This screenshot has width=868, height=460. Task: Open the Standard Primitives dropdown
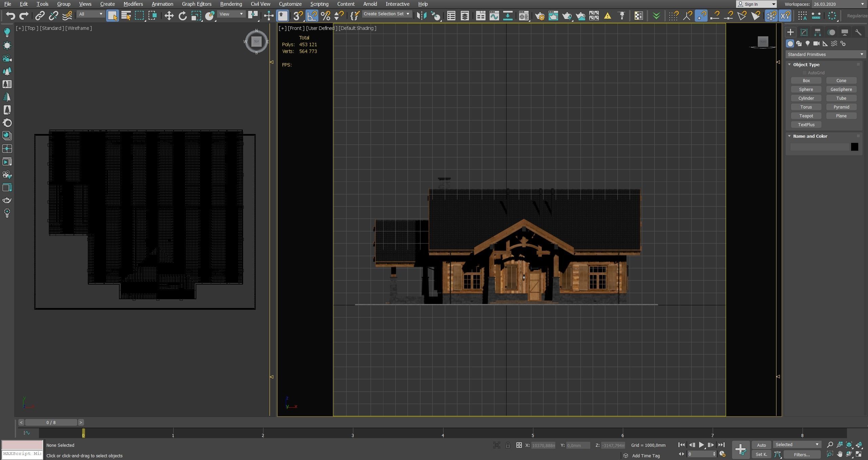(x=825, y=54)
